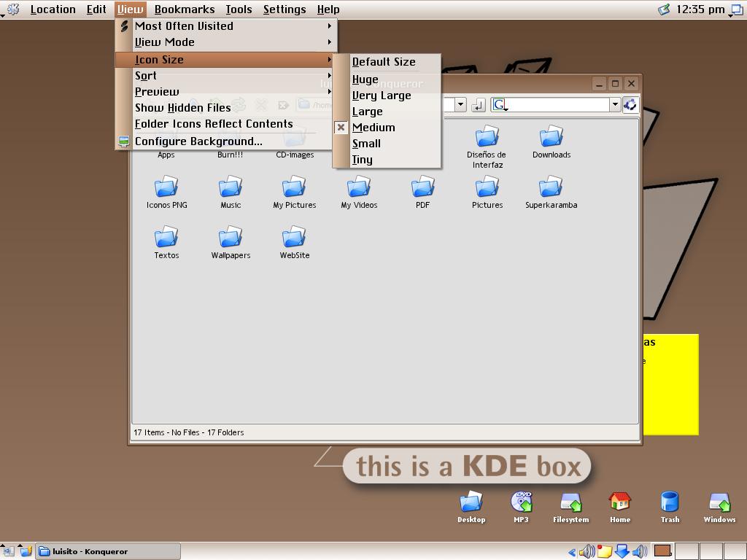Expand hidden system tray icons arrow
This screenshot has width=747, height=560.
coord(572,553)
